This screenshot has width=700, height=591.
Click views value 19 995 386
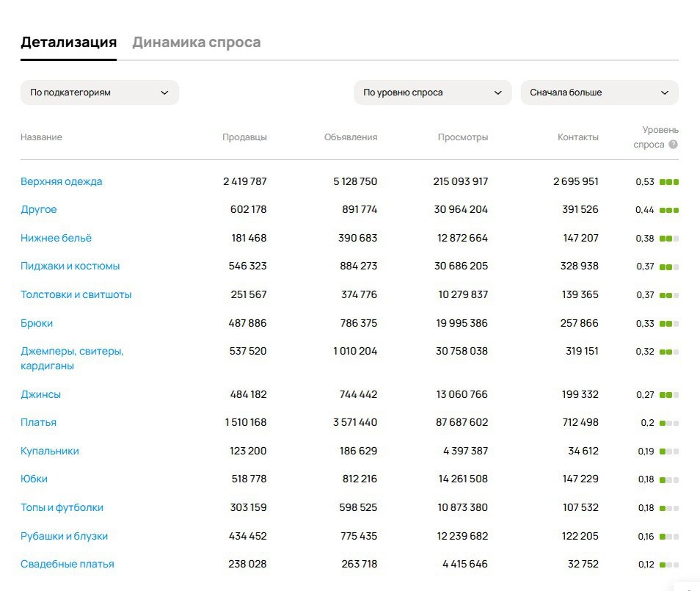coord(462,324)
